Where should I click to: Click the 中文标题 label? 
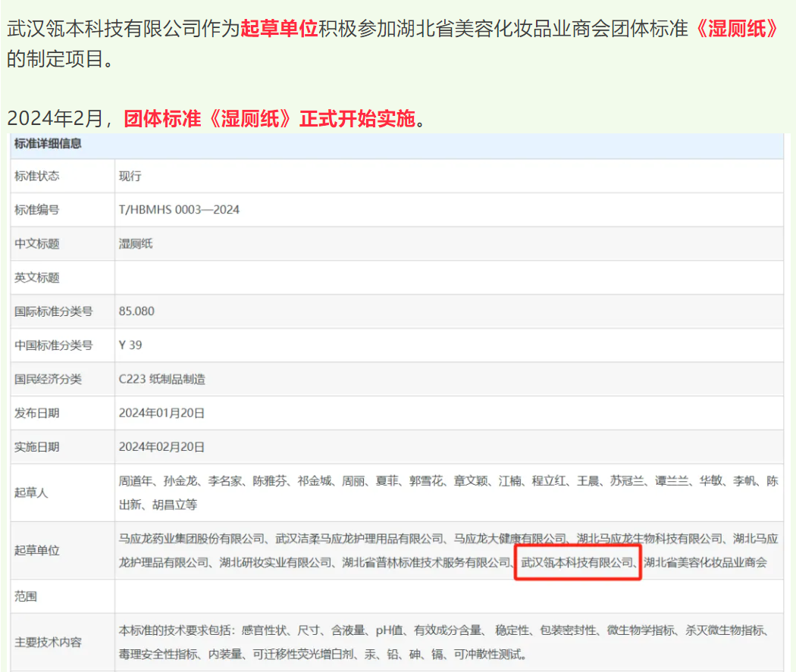(37, 243)
